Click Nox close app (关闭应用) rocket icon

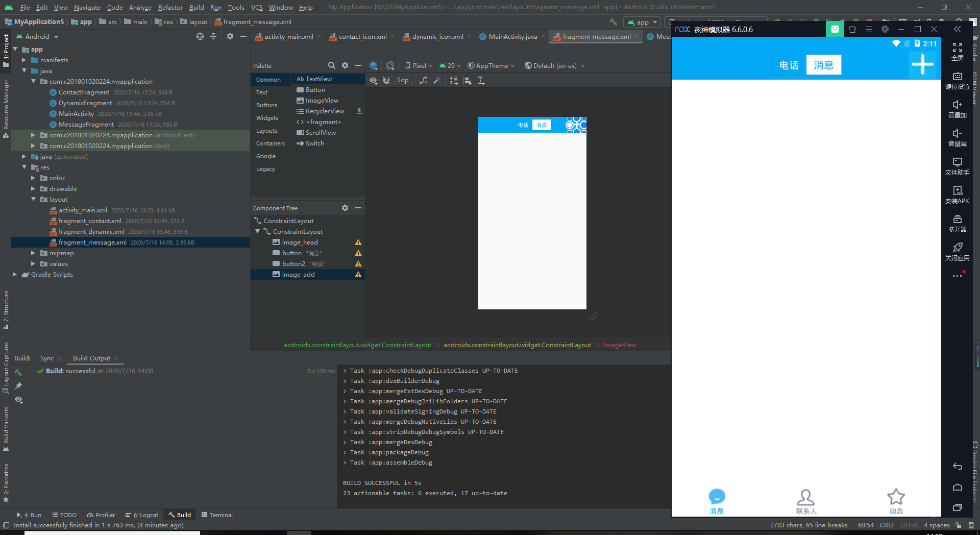pos(958,252)
